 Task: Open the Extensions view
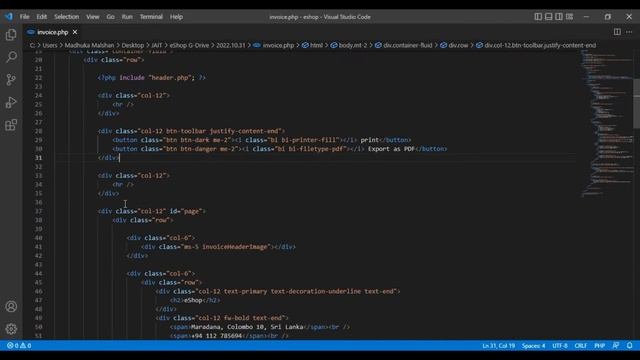(x=11, y=124)
